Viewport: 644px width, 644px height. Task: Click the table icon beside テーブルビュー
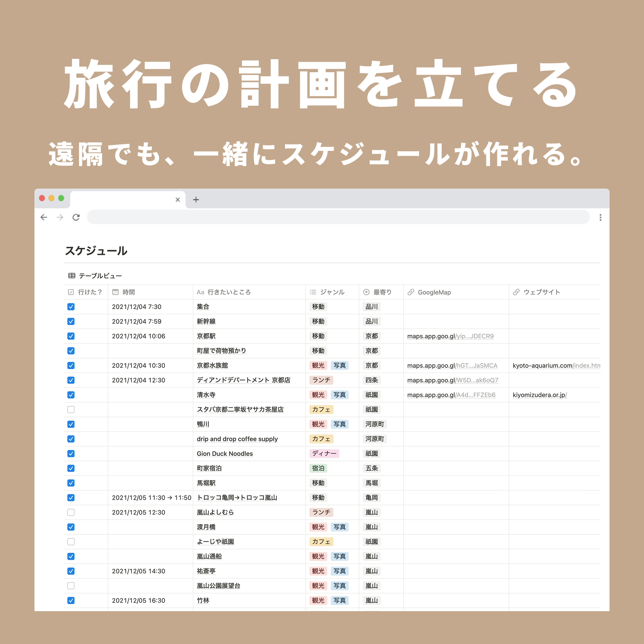tap(72, 276)
